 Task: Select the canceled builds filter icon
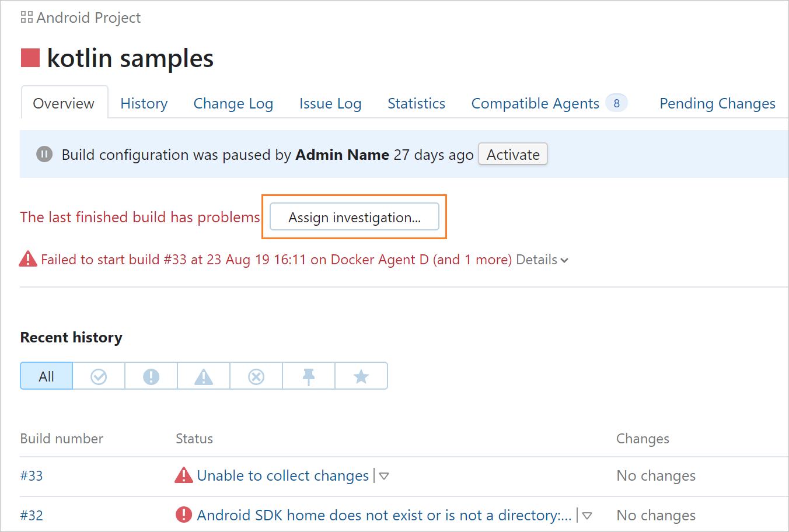256,376
